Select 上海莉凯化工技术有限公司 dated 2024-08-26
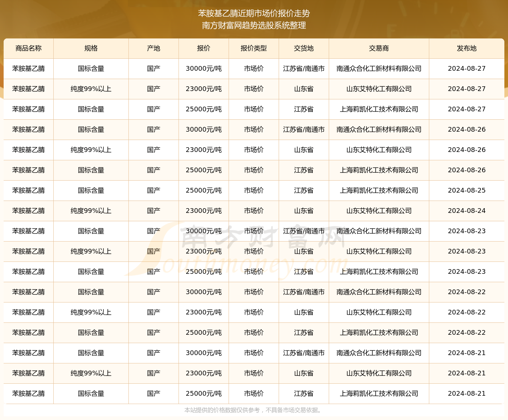The image size is (508, 420). point(379,170)
